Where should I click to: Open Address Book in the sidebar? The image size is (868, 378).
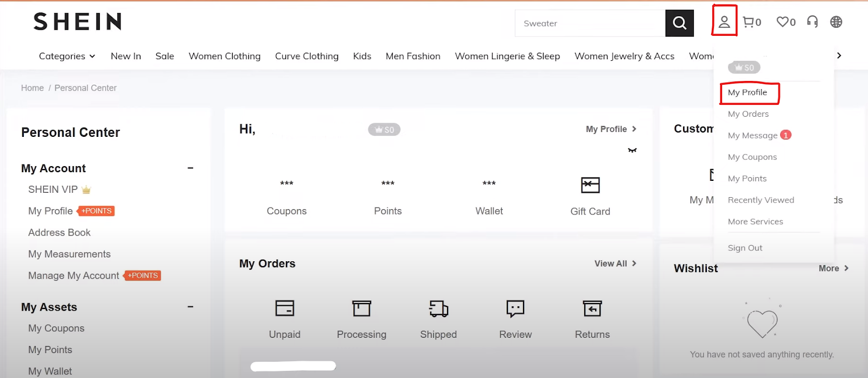click(59, 232)
